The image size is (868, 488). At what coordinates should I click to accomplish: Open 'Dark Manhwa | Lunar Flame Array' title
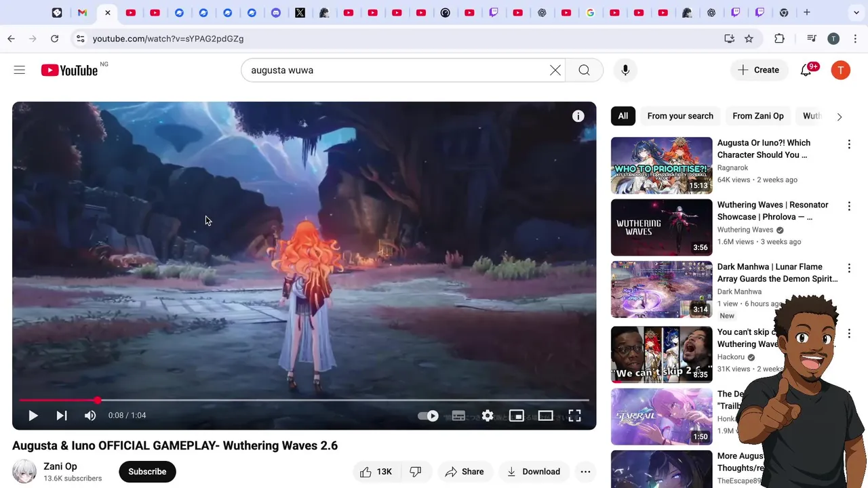click(x=778, y=272)
